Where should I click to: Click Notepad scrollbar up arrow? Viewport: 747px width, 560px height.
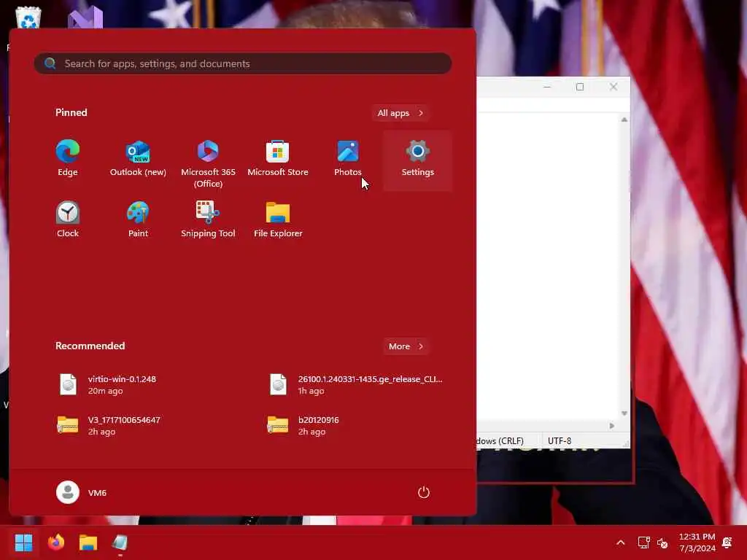(x=624, y=120)
